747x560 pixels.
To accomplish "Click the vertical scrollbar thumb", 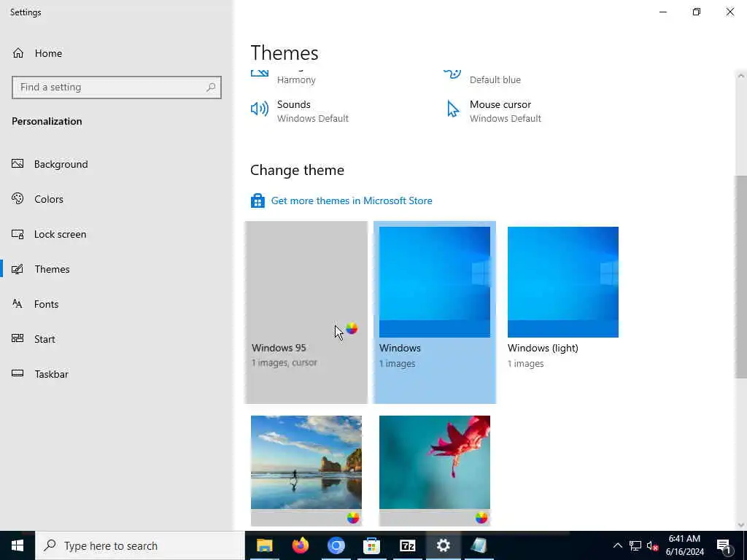I will tap(741, 276).
